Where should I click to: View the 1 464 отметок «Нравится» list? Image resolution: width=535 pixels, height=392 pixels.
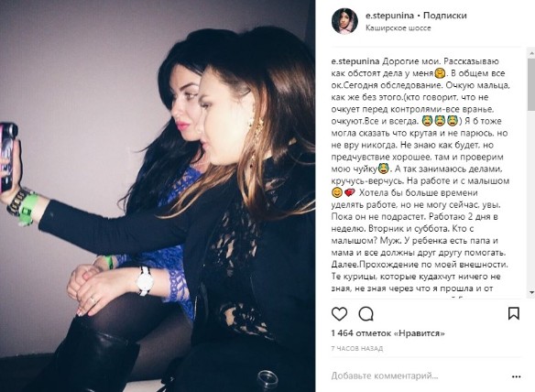pyautogui.click(x=388, y=333)
